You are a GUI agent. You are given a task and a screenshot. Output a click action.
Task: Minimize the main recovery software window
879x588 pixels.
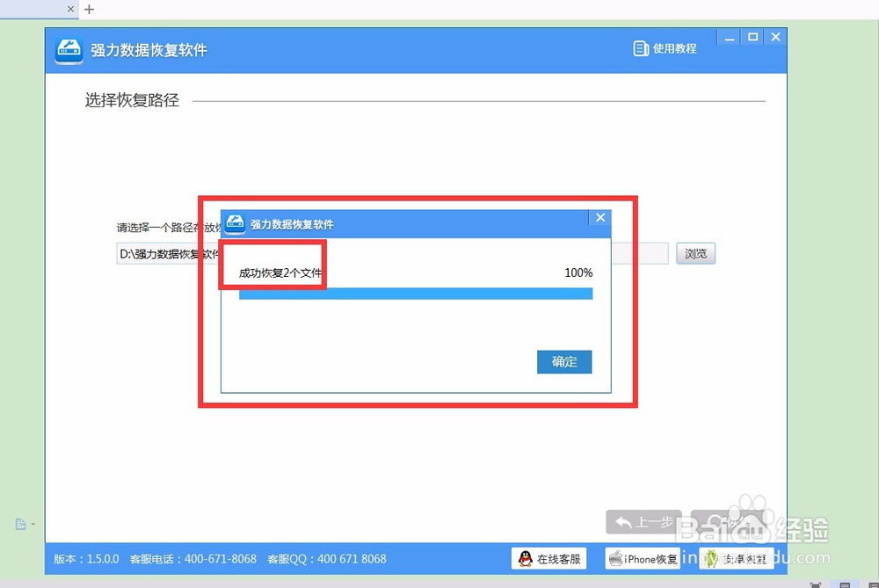[730, 38]
